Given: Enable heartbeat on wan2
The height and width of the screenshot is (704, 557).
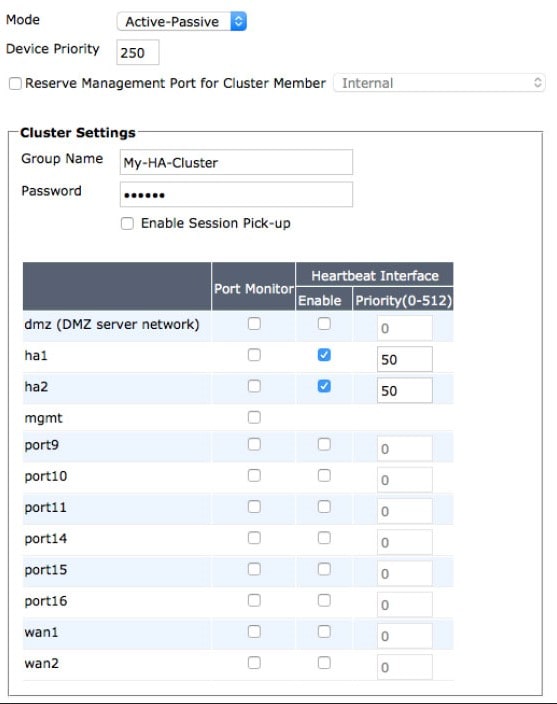Looking at the screenshot, I should [324, 663].
